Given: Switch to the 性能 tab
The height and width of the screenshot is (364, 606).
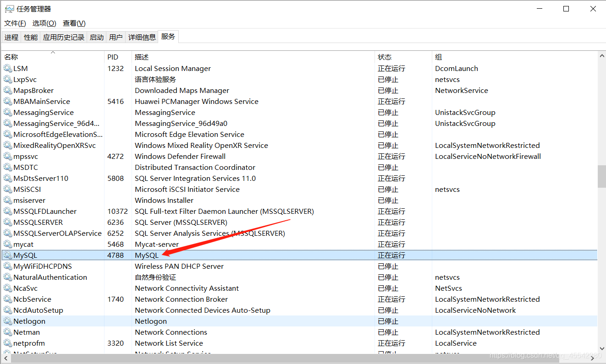Looking at the screenshot, I should point(30,37).
